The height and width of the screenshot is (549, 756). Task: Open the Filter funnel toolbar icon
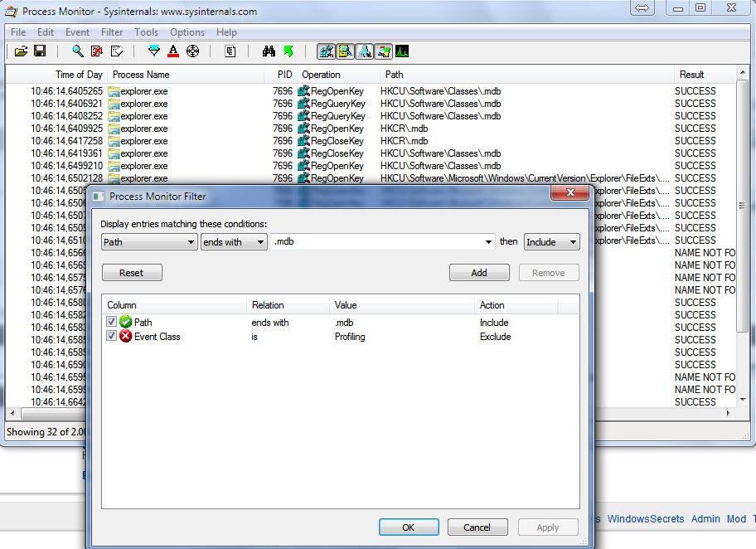(x=153, y=51)
